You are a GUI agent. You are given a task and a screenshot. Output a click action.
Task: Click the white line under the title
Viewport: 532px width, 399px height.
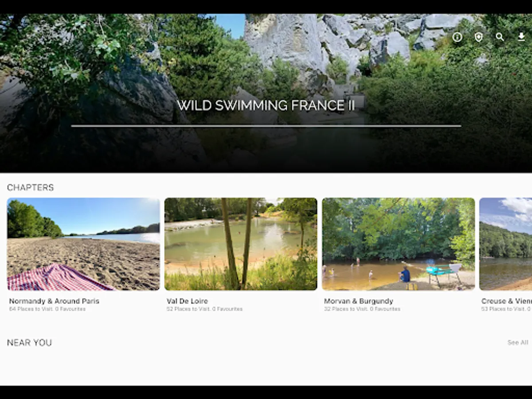pyautogui.click(x=266, y=126)
